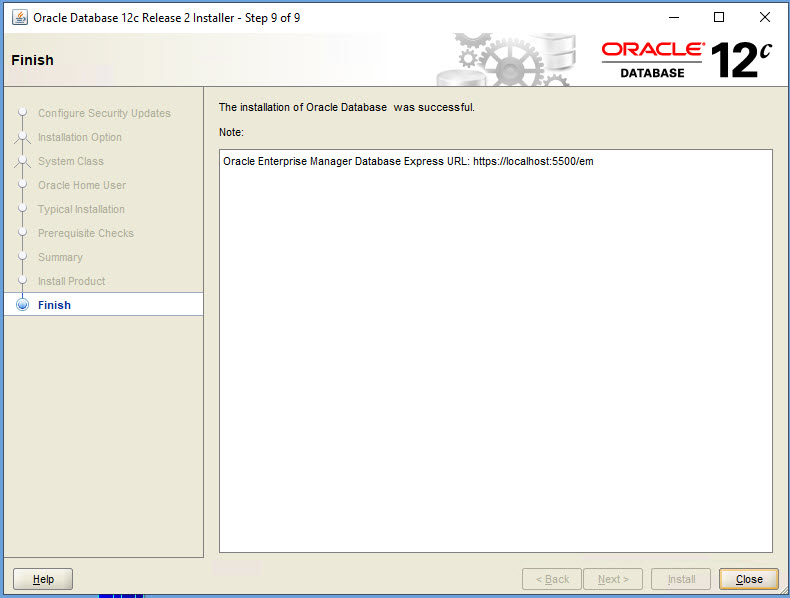Select the Finish step in sidebar
The image size is (790, 598).
pos(104,305)
